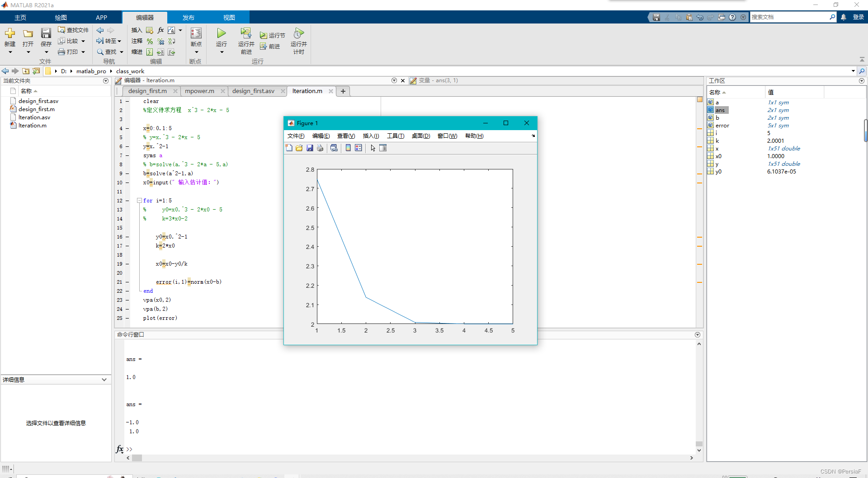Click the command window horizontal scrollbar thumb

tap(137, 458)
